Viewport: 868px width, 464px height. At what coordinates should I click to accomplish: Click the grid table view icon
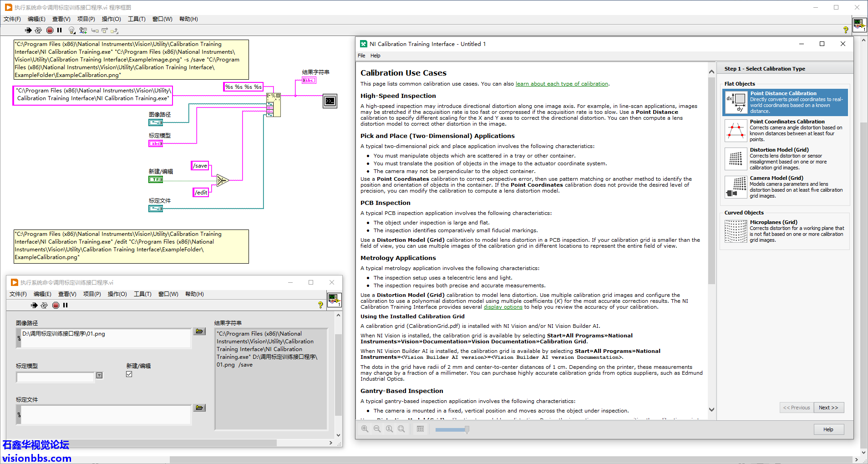pyautogui.click(x=420, y=429)
